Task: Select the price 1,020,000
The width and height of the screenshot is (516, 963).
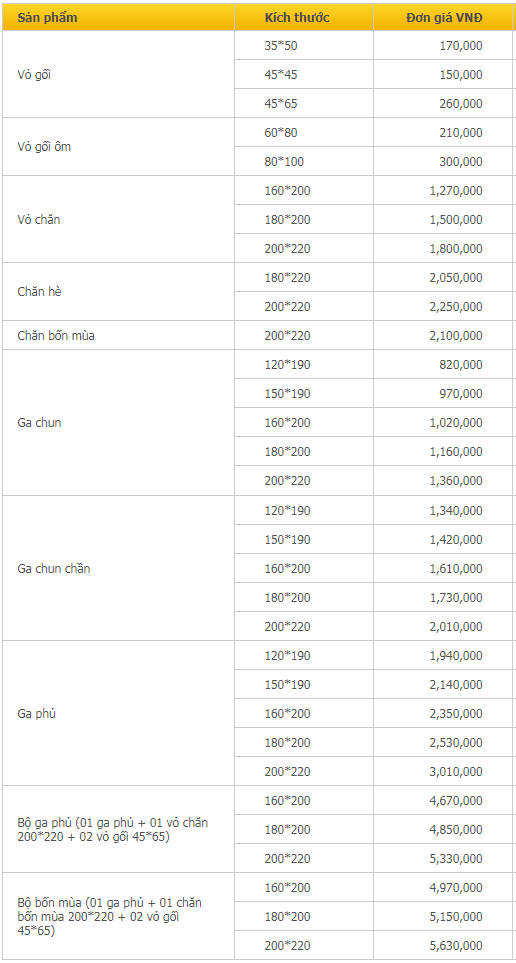Action: point(456,423)
